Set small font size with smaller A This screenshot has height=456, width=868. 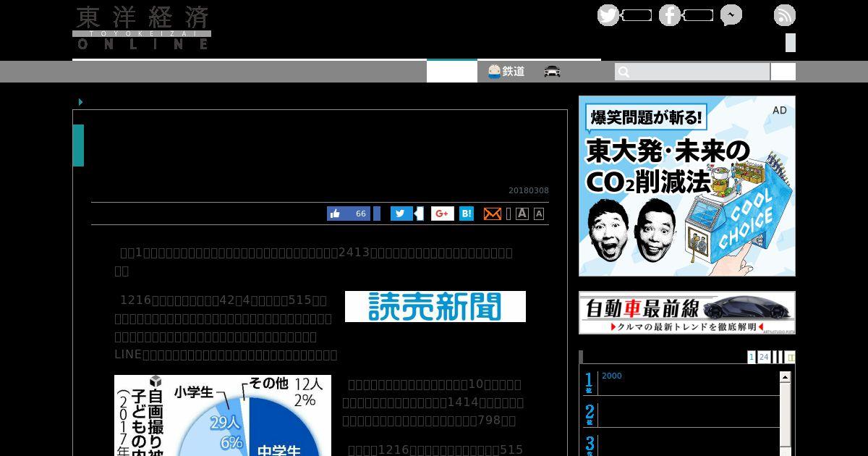(x=539, y=214)
